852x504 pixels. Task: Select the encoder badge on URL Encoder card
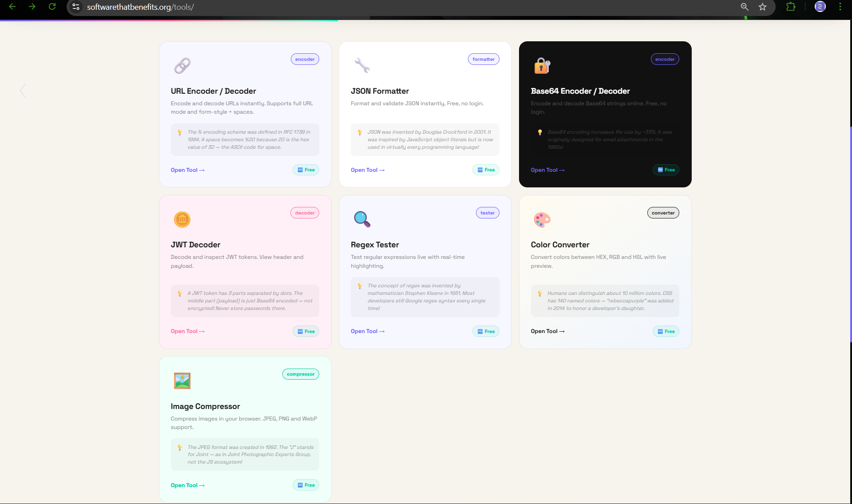click(305, 59)
